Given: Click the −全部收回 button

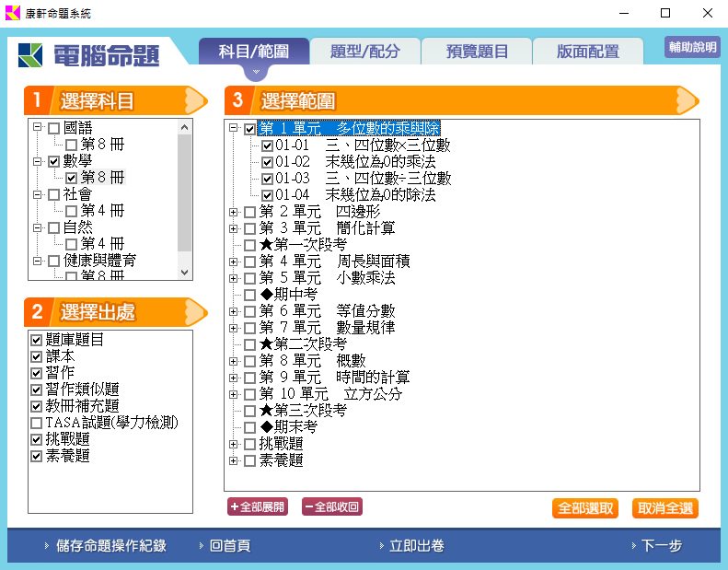Looking at the screenshot, I should [x=332, y=506].
